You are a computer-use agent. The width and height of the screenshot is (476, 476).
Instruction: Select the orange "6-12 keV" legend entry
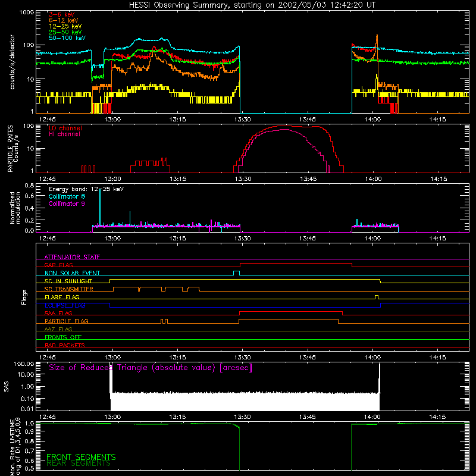click(63, 20)
